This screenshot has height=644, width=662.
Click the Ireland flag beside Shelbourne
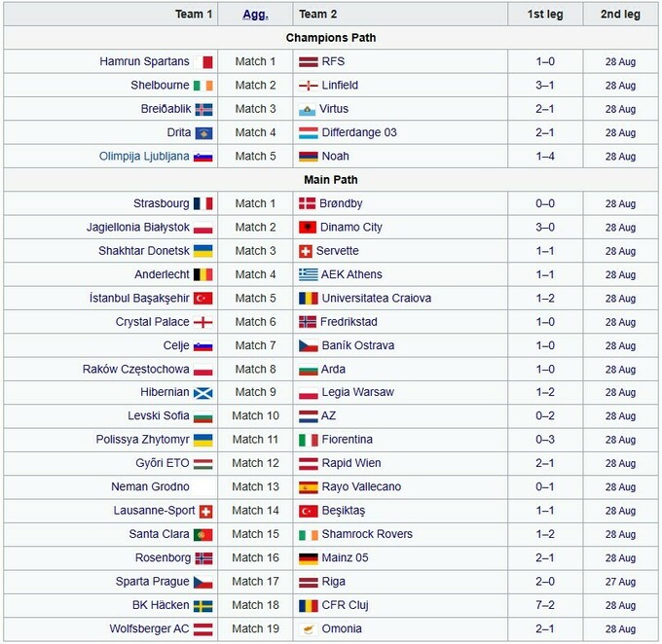pos(203,86)
